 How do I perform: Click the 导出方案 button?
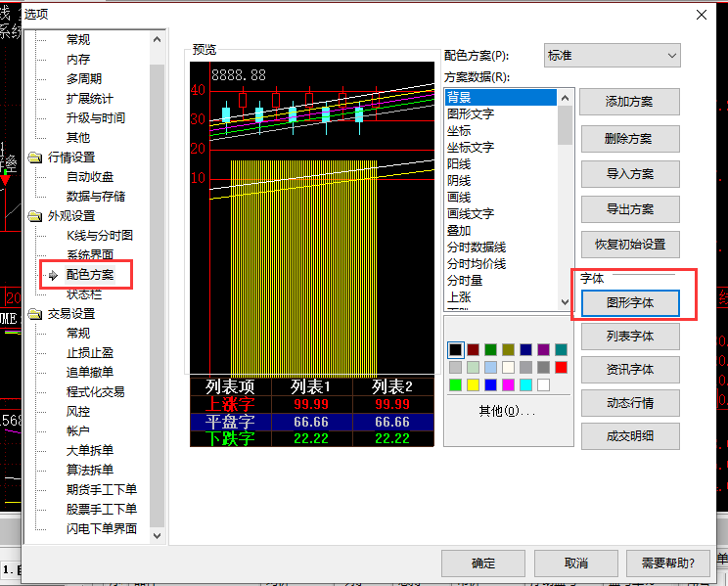[x=630, y=209]
